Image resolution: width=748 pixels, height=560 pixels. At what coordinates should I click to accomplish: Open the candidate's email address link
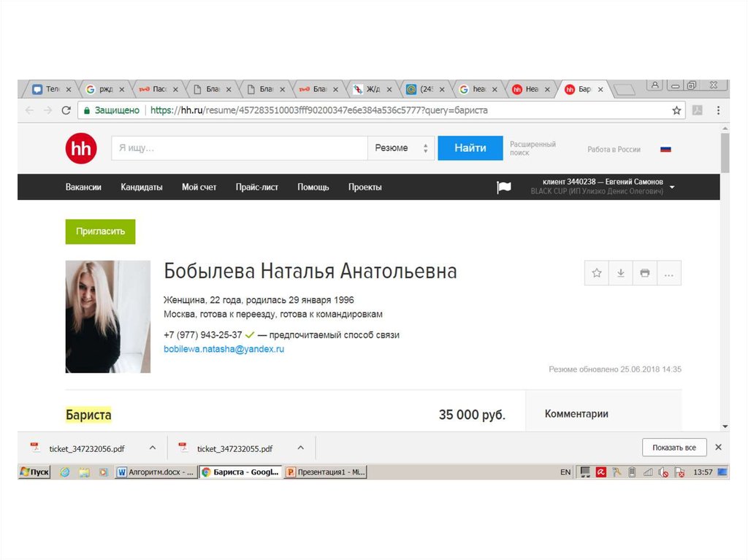click(x=224, y=350)
